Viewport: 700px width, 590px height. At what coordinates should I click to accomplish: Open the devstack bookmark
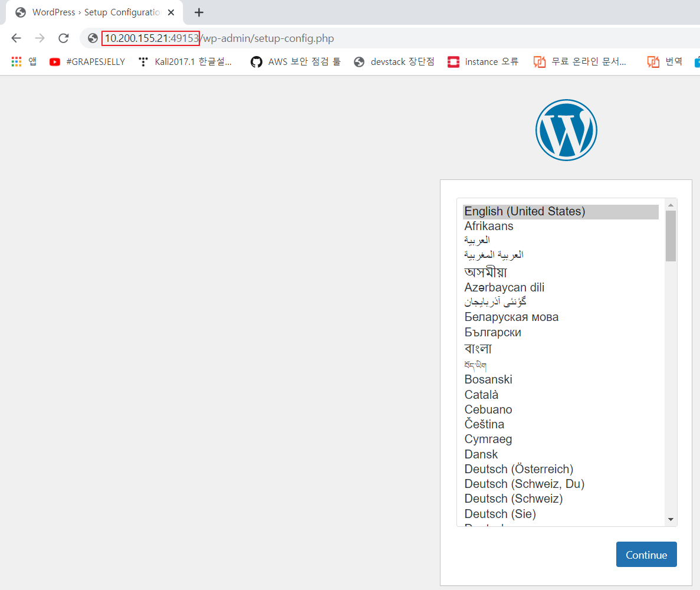[394, 61]
